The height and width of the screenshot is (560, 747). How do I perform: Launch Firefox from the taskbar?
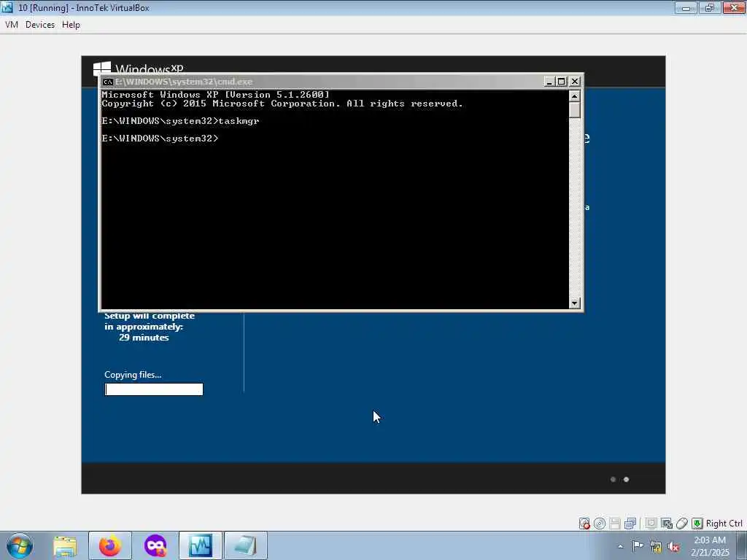coord(110,545)
